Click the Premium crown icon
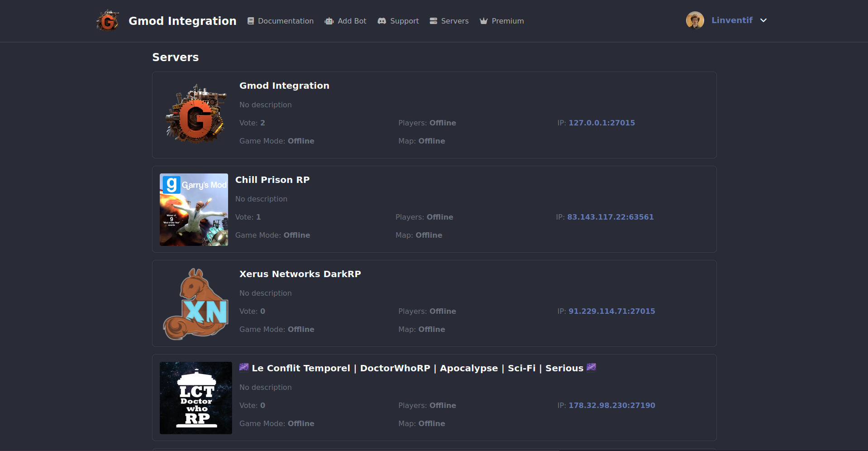This screenshot has height=451, width=868. click(x=484, y=21)
